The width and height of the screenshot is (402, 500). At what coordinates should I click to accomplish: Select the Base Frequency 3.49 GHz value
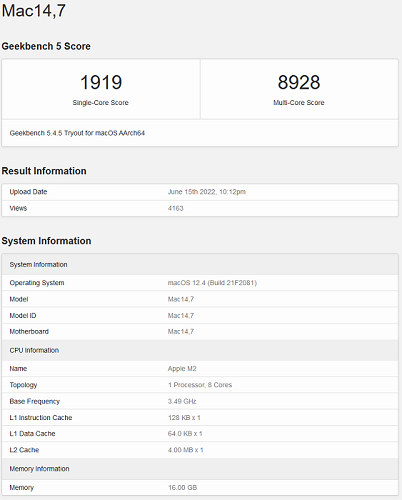182,401
